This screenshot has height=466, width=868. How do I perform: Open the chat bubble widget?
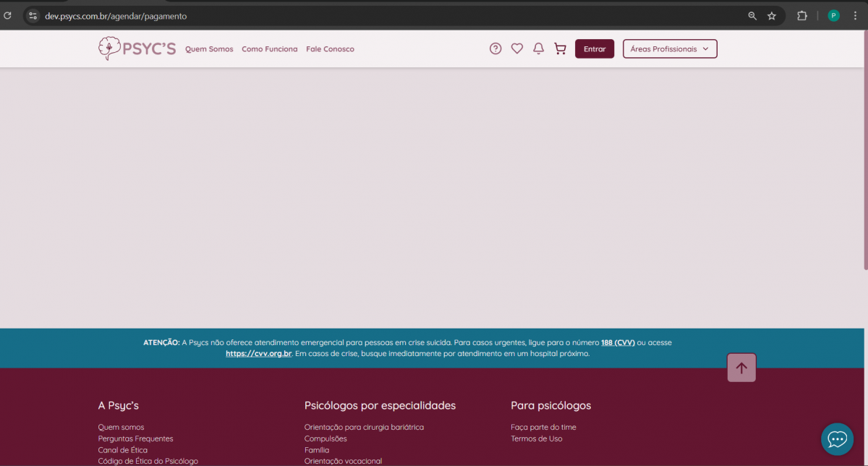(x=837, y=439)
